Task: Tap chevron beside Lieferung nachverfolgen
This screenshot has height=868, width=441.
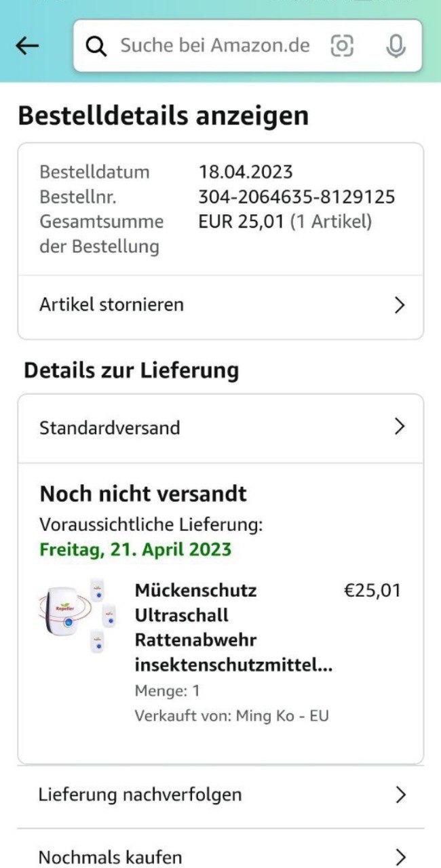Action: (400, 795)
